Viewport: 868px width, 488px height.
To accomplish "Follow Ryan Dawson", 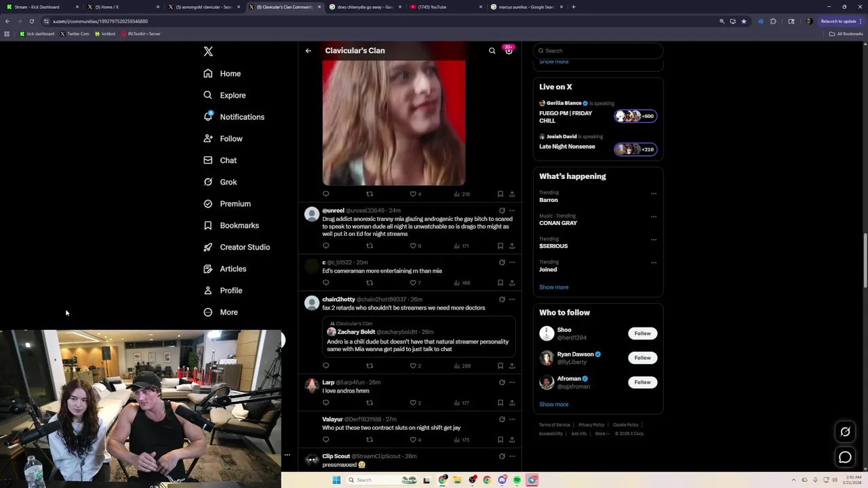I will tap(643, 358).
